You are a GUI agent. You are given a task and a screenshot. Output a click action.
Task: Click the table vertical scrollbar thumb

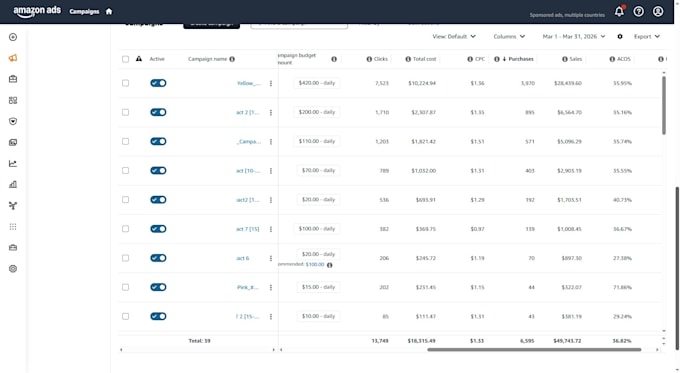pos(664,105)
